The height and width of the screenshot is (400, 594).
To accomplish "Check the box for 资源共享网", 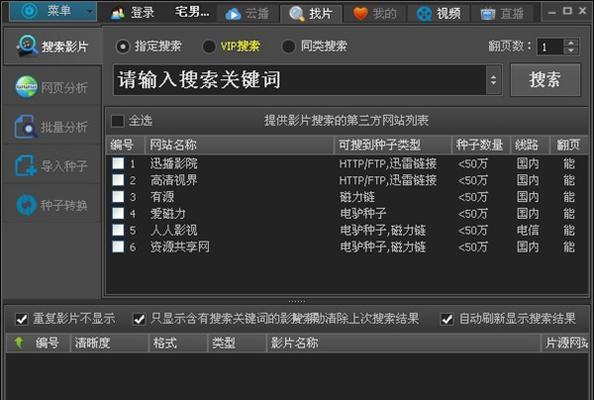I will (x=118, y=247).
